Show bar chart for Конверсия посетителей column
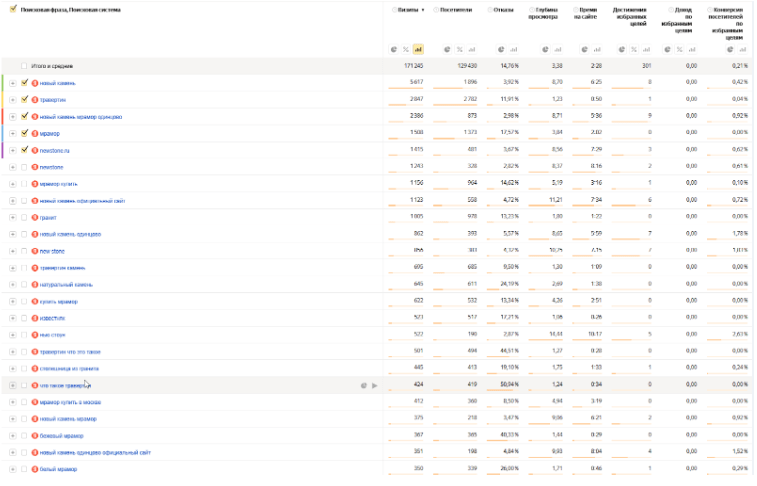The height and width of the screenshot is (486, 757). tap(743, 49)
